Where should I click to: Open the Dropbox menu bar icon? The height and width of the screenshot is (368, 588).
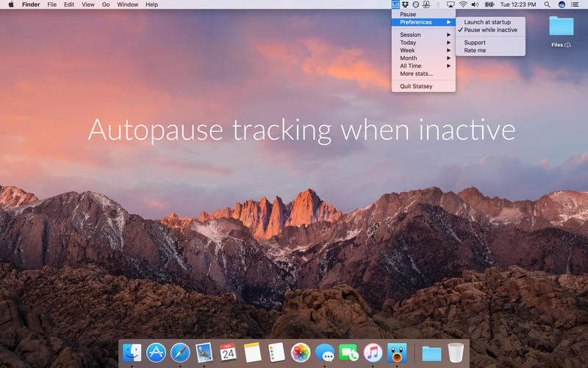tap(406, 4)
